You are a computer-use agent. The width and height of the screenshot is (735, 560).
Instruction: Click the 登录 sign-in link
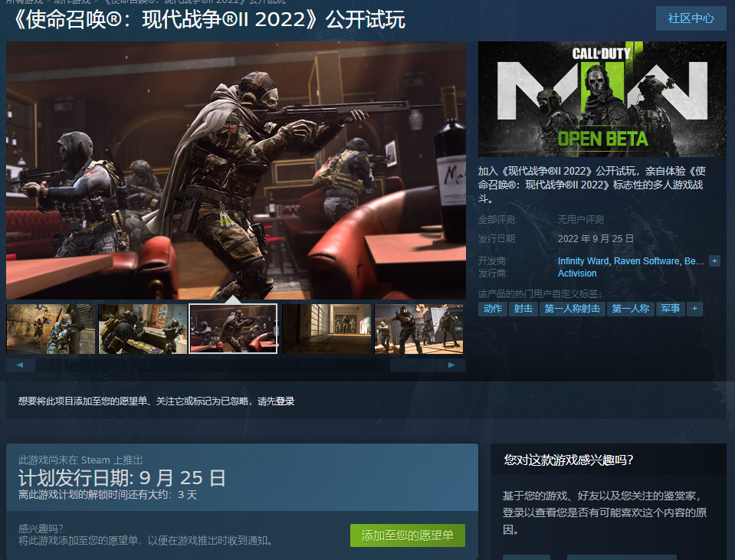coord(284,401)
